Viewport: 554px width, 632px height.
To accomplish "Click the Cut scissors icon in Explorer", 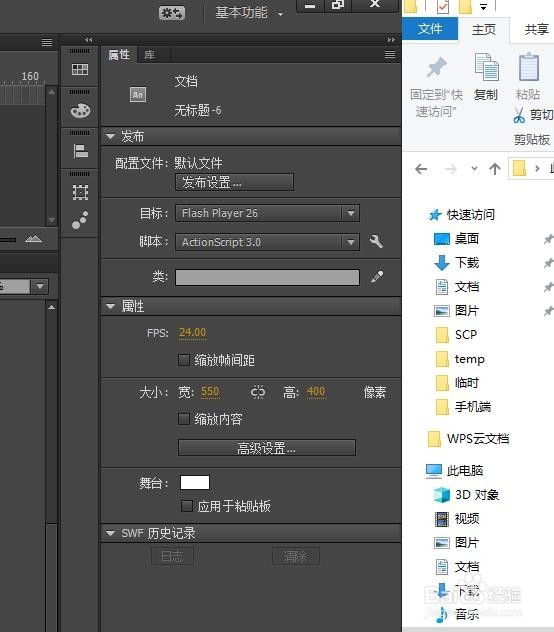I will click(519, 115).
